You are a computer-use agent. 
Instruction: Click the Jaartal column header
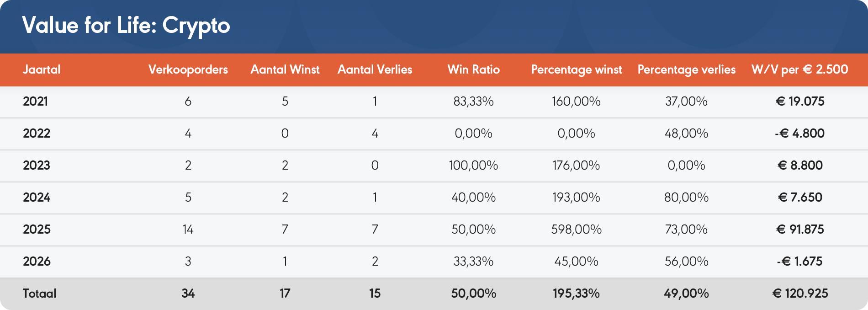[x=42, y=69]
